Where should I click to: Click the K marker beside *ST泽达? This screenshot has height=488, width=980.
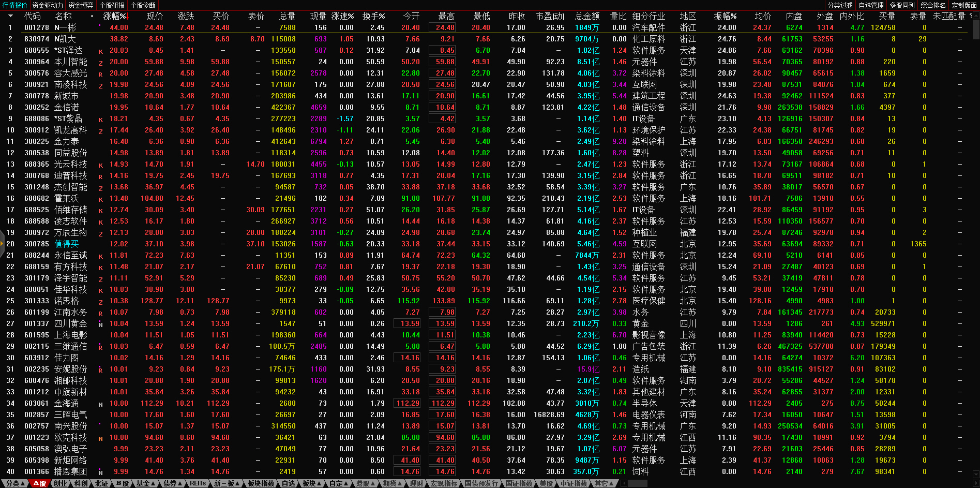click(x=100, y=51)
